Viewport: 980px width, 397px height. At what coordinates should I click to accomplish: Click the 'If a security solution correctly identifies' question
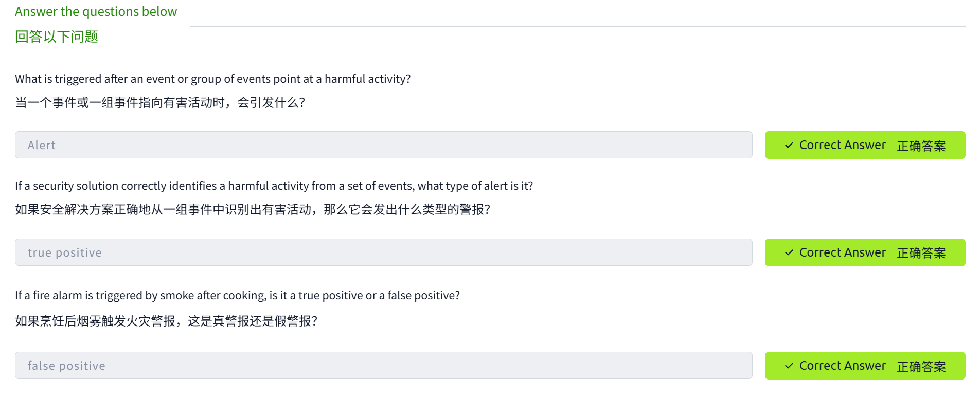274,186
